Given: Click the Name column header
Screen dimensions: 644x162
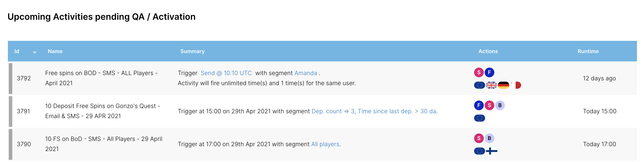Looking at the screenshot, I should click(x=55, y=51).
